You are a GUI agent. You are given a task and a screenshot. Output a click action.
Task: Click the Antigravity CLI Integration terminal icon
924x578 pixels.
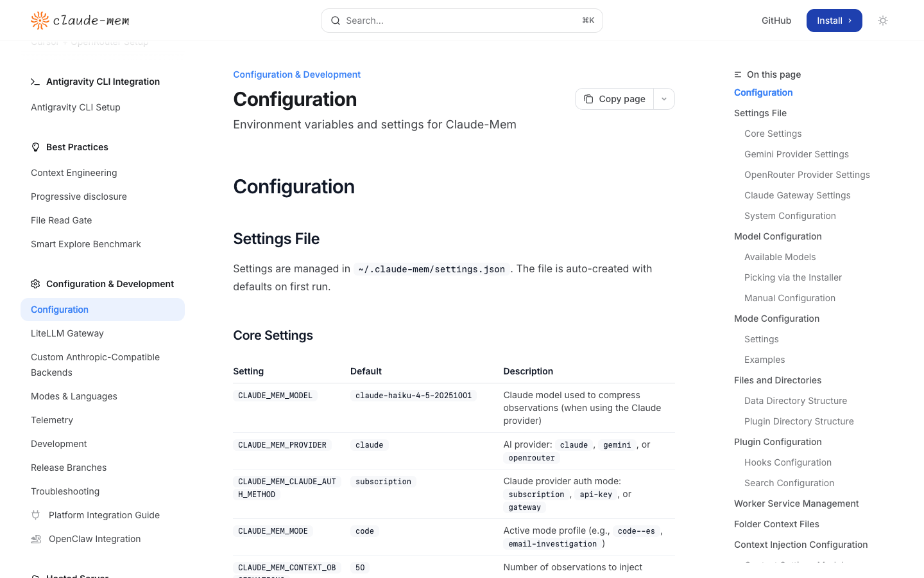(x=35, y=82)
